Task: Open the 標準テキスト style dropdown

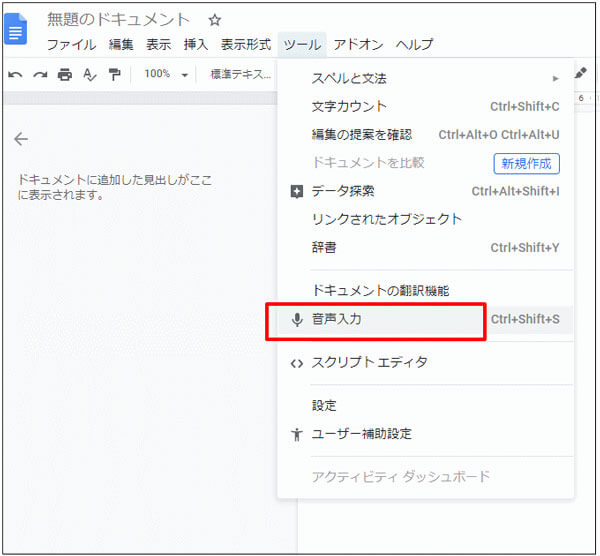Action: pyautogui.click(x=241, y=74)
